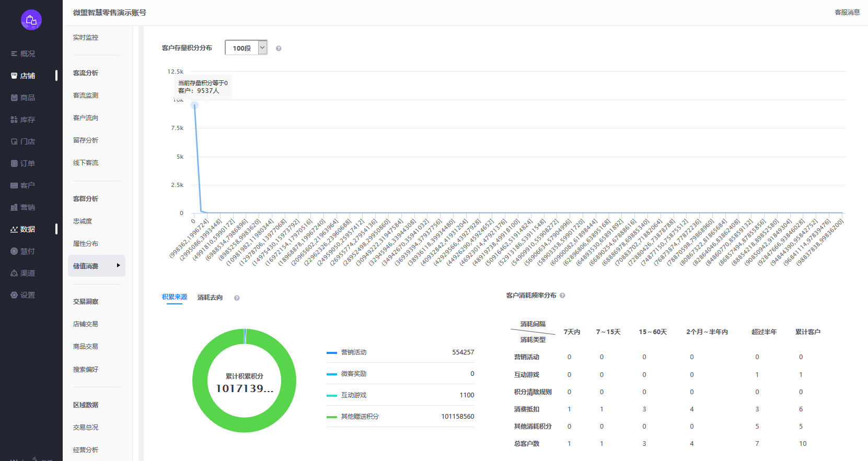Click the green 其他赠送积分 legend swatch
868x461 pixels.
331,417
